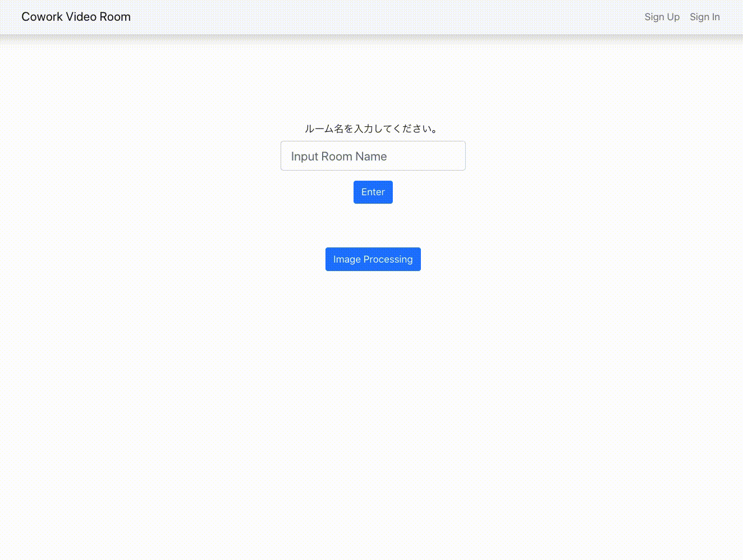Viewport: 743px width, 560px height.
Task: Click Sign Up in the navigation bar
Action: (x=662, y=16)
